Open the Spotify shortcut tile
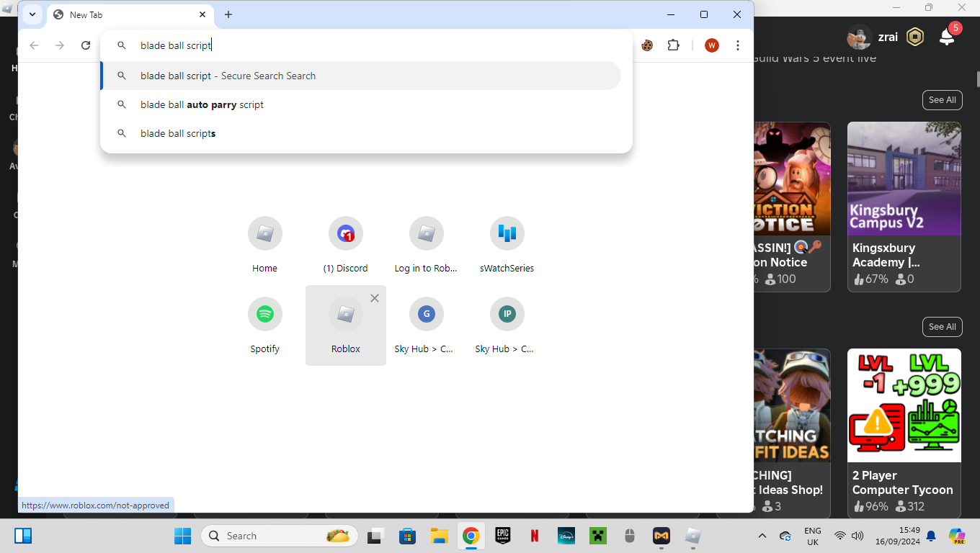Image resolution: width=980 pixels, height=553 pixels. pos(265,325)
